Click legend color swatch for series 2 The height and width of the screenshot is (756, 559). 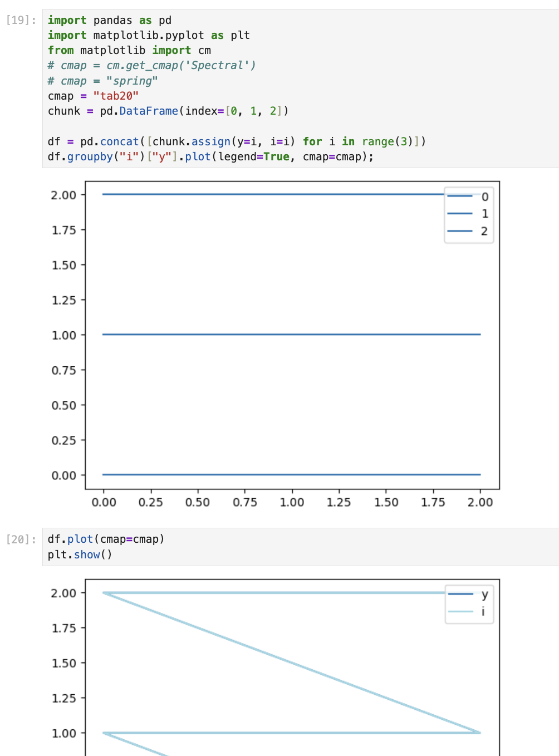point(460,231)
